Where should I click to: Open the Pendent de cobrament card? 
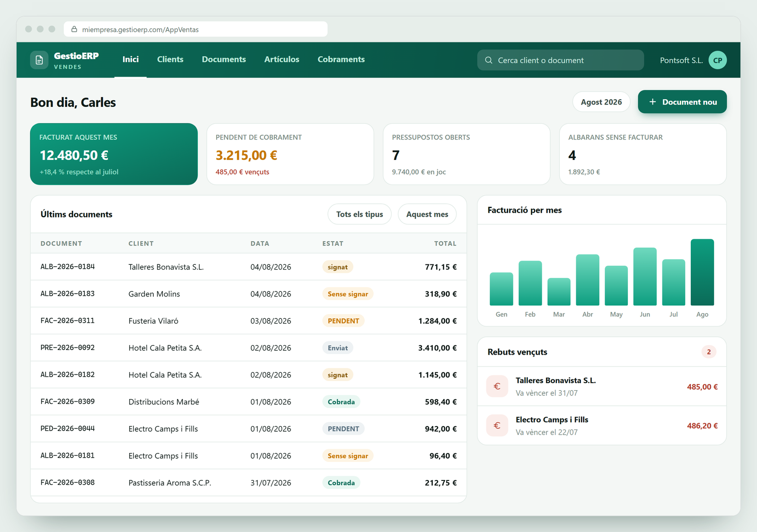(x=290, y=154)
